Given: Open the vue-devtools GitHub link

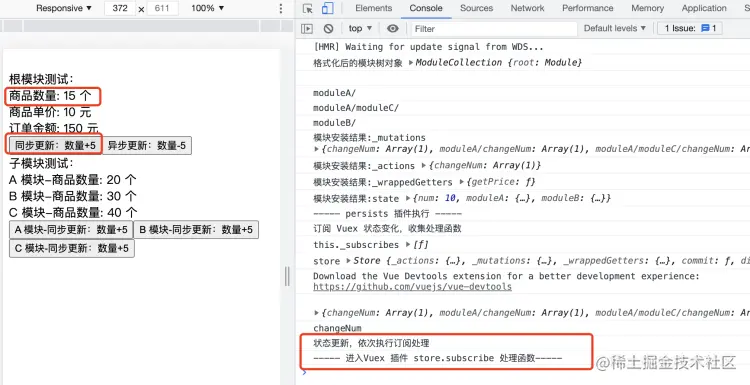Looking at the screenshot, I should pos(412,287).
